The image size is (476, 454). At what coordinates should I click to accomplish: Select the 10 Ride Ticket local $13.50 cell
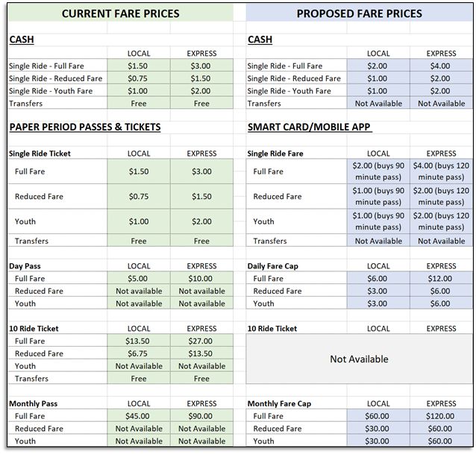(139, 341)
